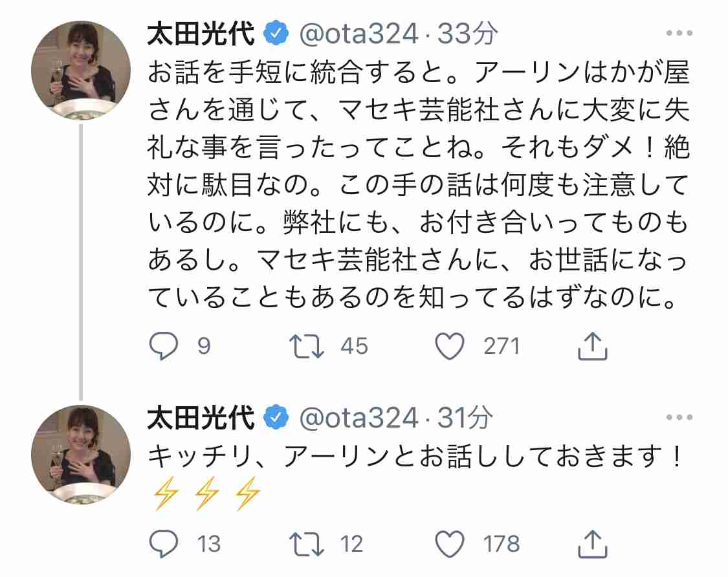
Task: Retweet the first tweet showing 45 retweets
Action: (x=306, y=346)
